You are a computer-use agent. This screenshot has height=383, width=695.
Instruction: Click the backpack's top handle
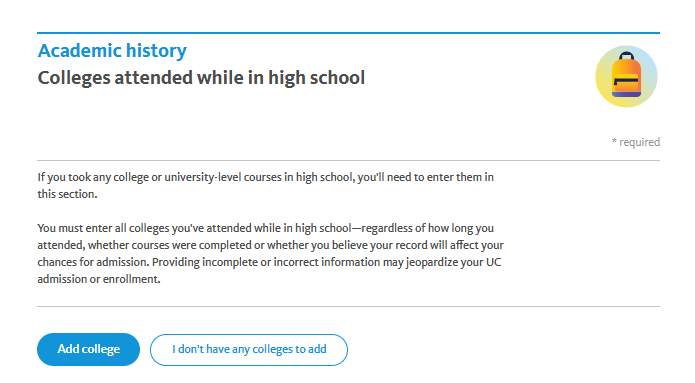tap(626, 56)
